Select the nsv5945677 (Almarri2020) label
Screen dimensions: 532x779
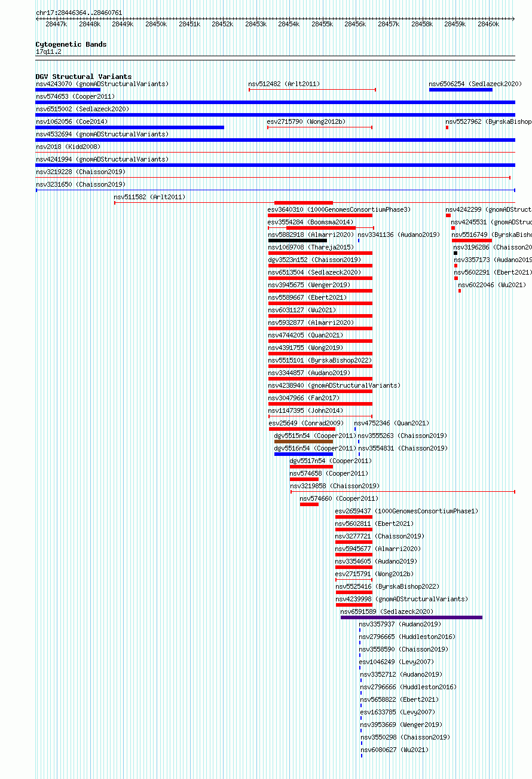coord(378,549)
